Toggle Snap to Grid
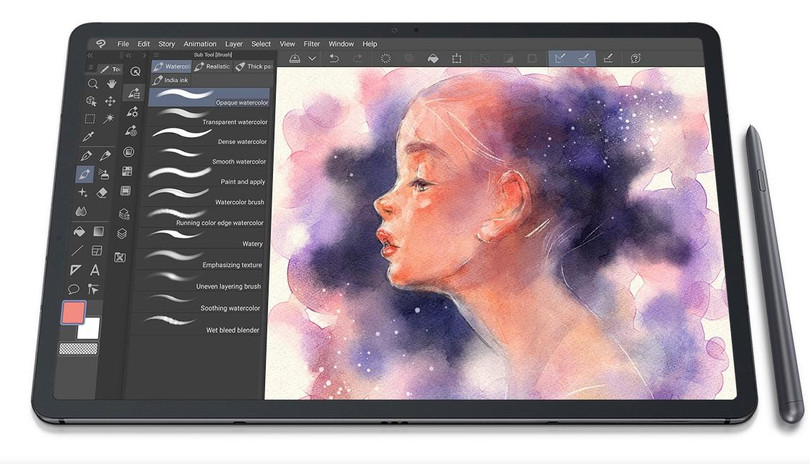This screenshot has height=464, width=810. pyautogui.click(x=608, y=58)
